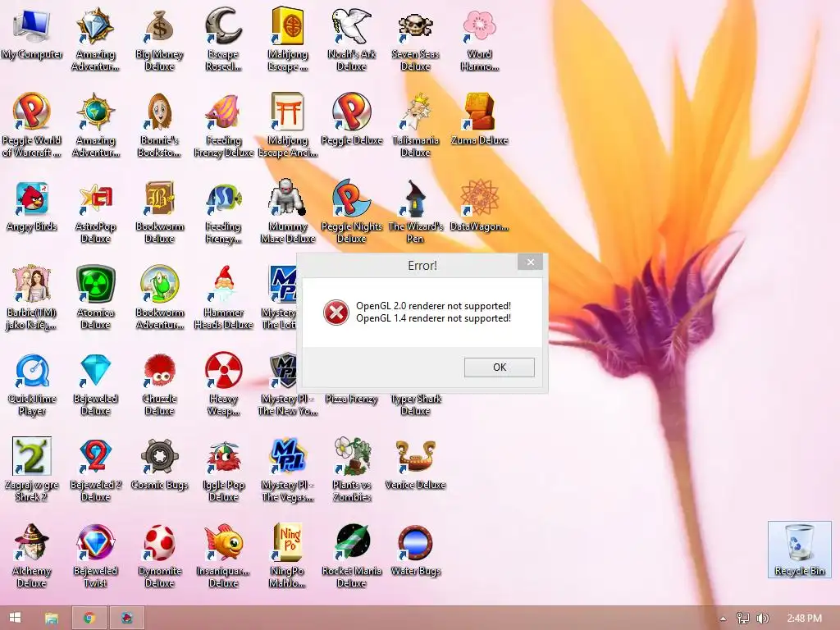
Task: Select the Amazing Adventures diamond icon
Action: click(x=95, y=25)
